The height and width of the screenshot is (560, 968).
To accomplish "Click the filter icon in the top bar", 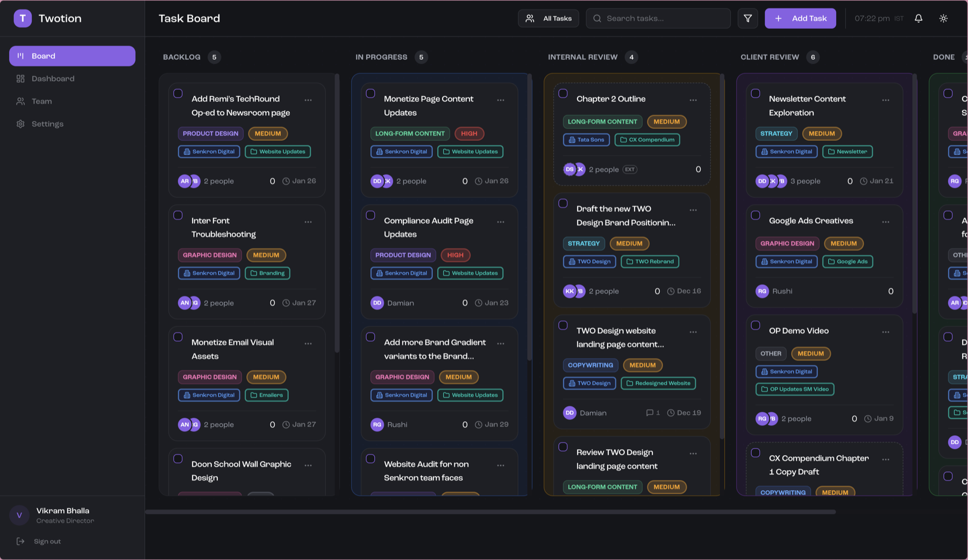I will (x=748, y=18).
